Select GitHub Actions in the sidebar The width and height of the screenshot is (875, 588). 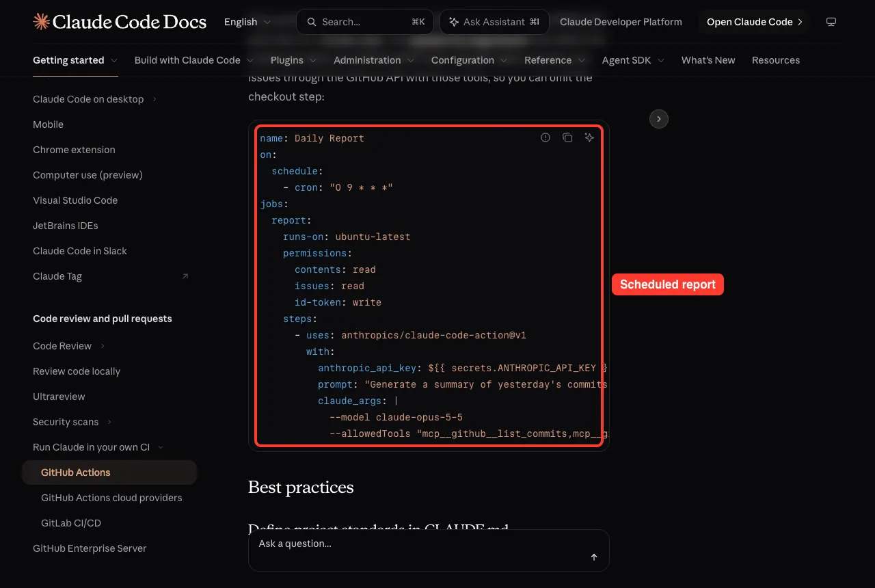[109, 472]
